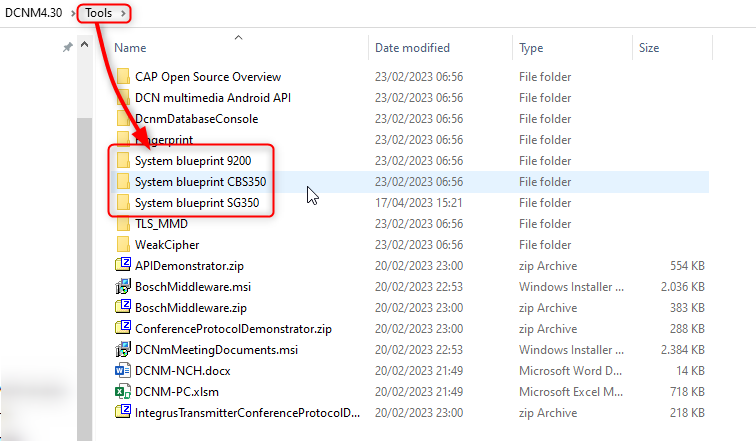This screenshot has width=756, height=441.
Task: Click the 718 KB size cell
Action: coord(687,392)
